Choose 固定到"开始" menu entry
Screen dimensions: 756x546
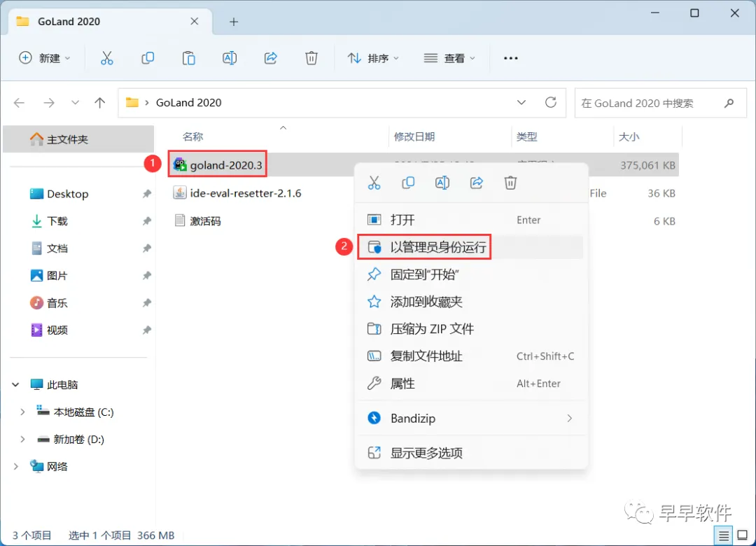tap(471, 274)
